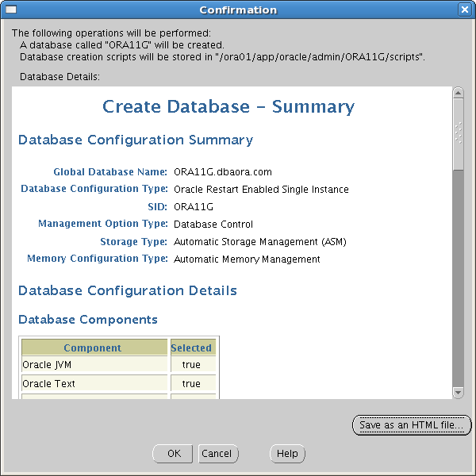Click the Database Configuration Type label
The image size is (476, 476).
tap(94, 189)
